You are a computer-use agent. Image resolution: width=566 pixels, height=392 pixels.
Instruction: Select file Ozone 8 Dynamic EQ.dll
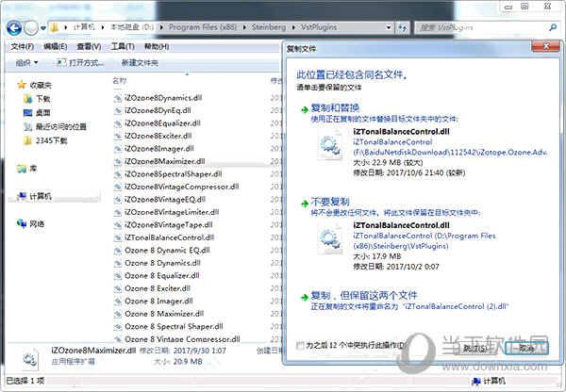coord(167,251)
